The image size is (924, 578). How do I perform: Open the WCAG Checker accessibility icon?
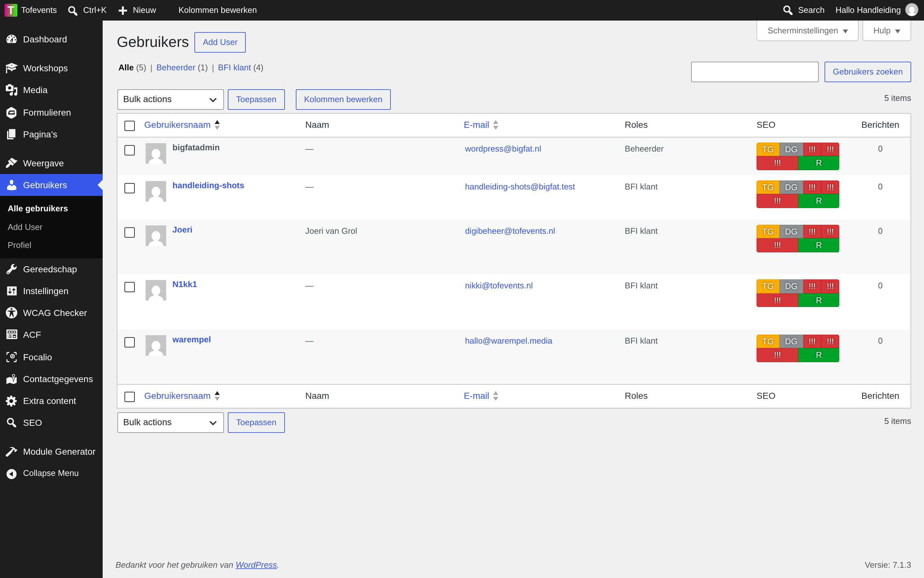coord(12,313)
